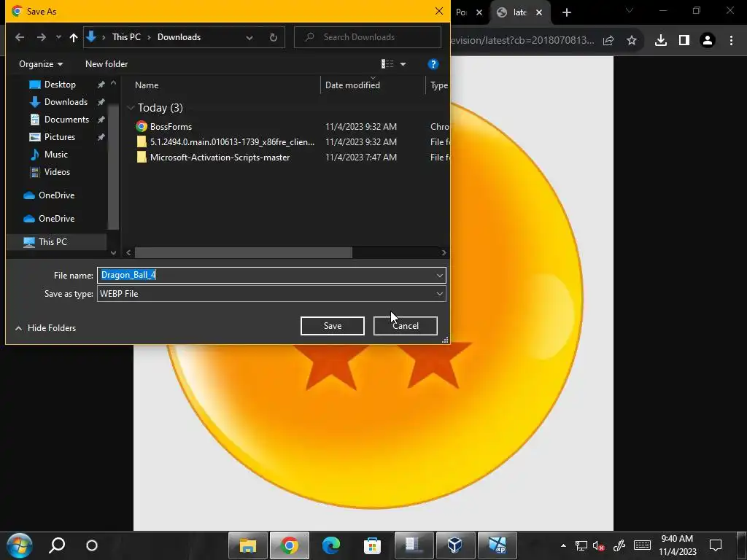Image resolution: width=747 pixels, height=560 pixels.
Task: Select the Microsoft-Activation-Scripts-master folder
Action: point(220,157)
